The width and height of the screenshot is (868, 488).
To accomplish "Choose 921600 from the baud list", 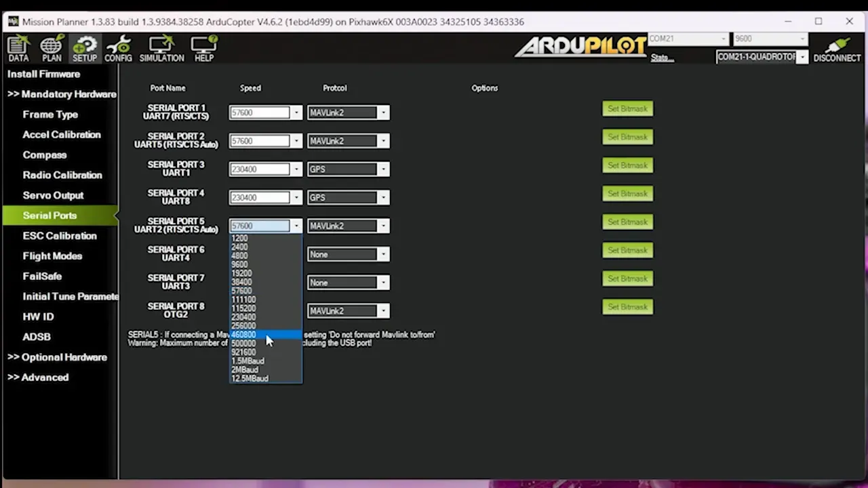I will click(x=243, y=352).
